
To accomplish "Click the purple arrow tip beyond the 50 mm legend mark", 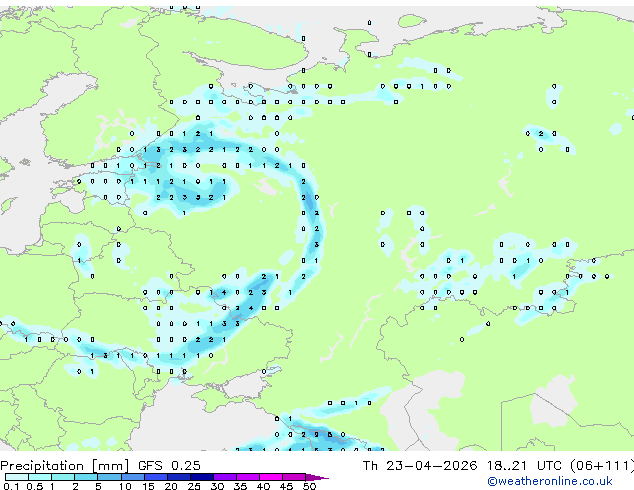I will point(317,477).
